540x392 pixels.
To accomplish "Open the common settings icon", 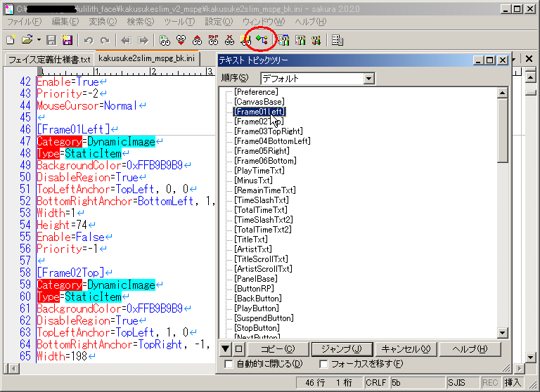I will pyautogui.click(x=316, y=40).
